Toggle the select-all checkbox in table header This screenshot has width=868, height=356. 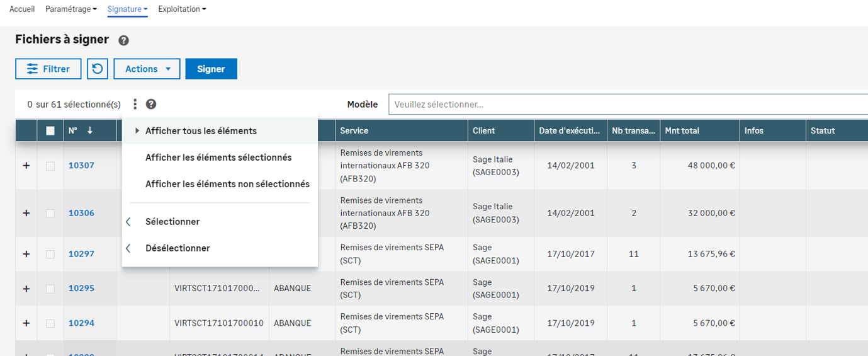click(x=50, y=131)
